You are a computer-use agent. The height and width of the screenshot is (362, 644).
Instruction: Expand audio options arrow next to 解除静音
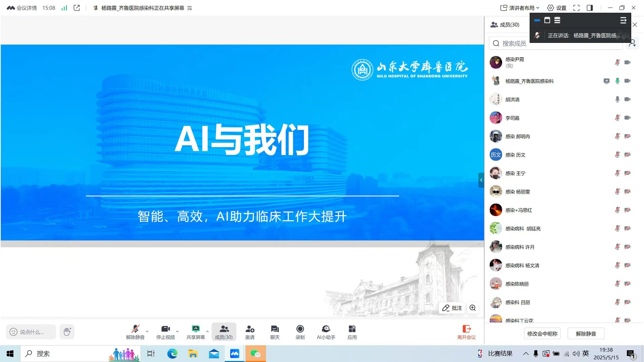pos(147,331)
